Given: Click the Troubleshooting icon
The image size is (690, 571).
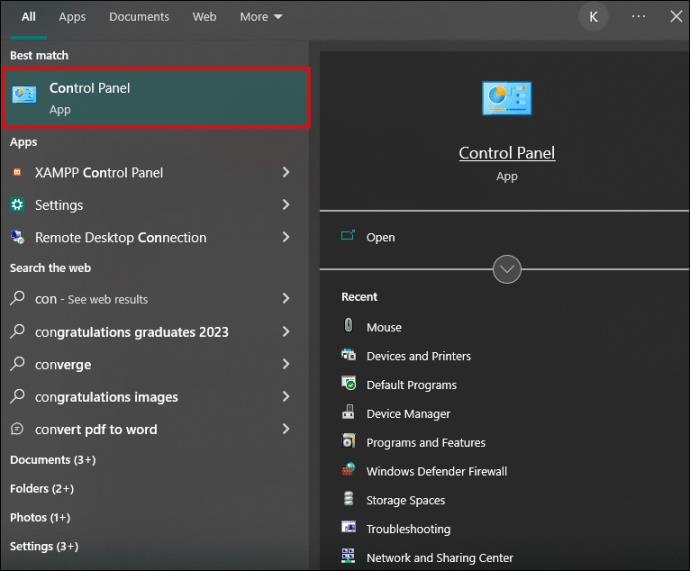Looking at the screenshot, I should (349, 527).
